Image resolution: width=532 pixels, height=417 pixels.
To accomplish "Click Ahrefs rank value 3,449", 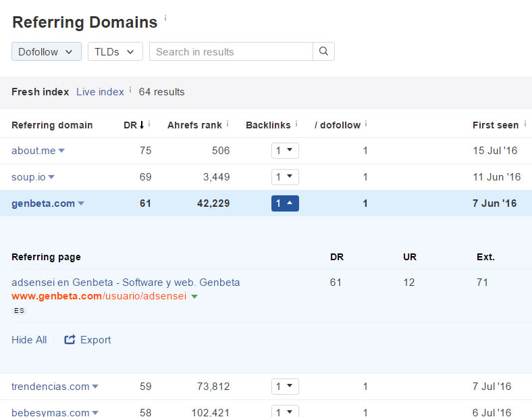I will pos(217,177).
